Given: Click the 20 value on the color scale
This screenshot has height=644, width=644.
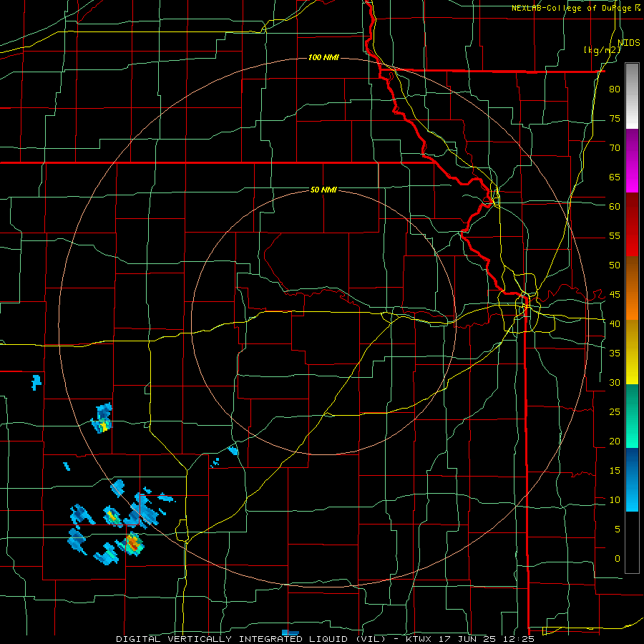Looking at the screenshot, I should tap(615, 441).
